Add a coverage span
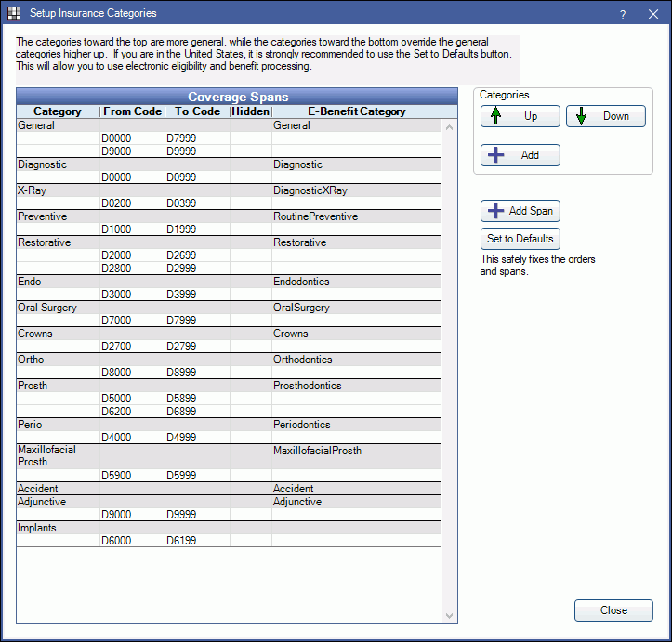The image size is (672, 642). pos(520,211)
